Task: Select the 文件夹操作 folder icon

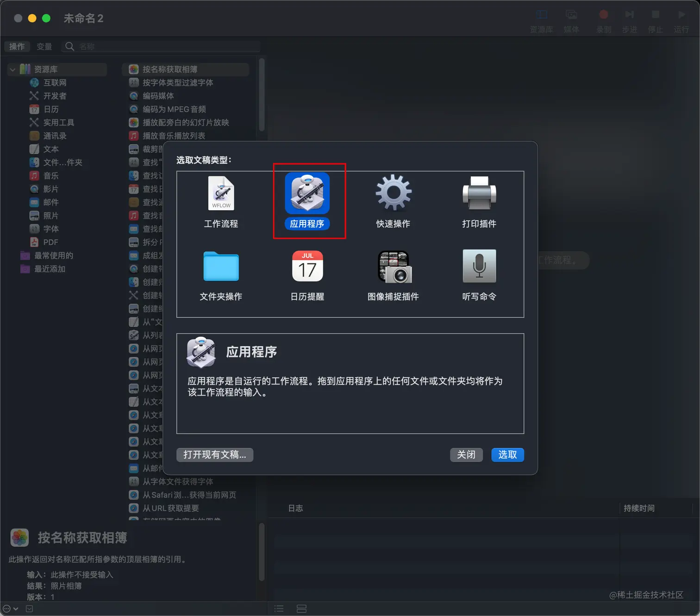Action: point(221,267)
